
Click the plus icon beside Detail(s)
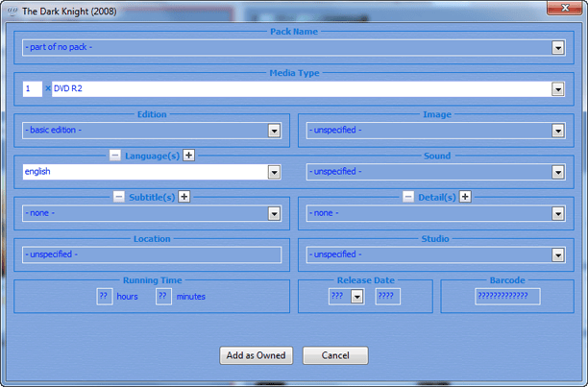(465, 197)
